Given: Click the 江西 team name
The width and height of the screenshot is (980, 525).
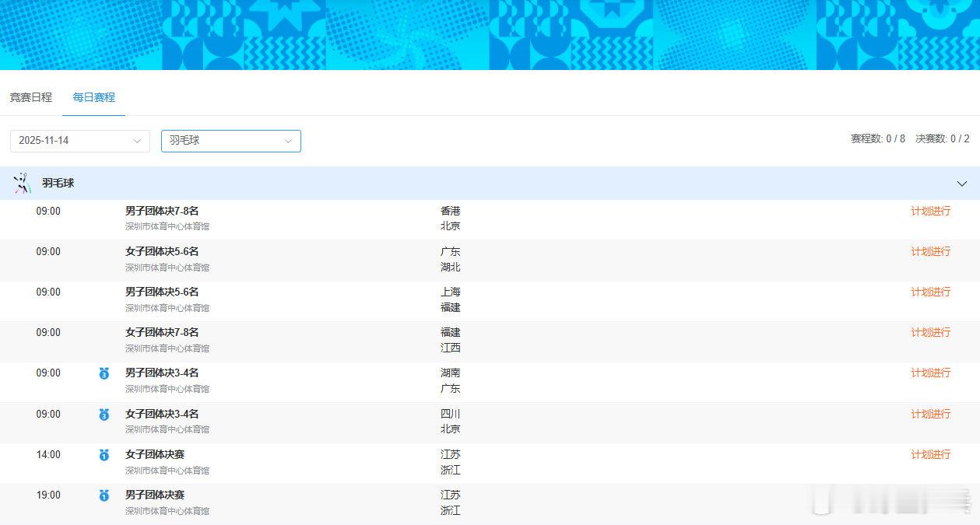Looking at the screenshot, I should point(451,348).
